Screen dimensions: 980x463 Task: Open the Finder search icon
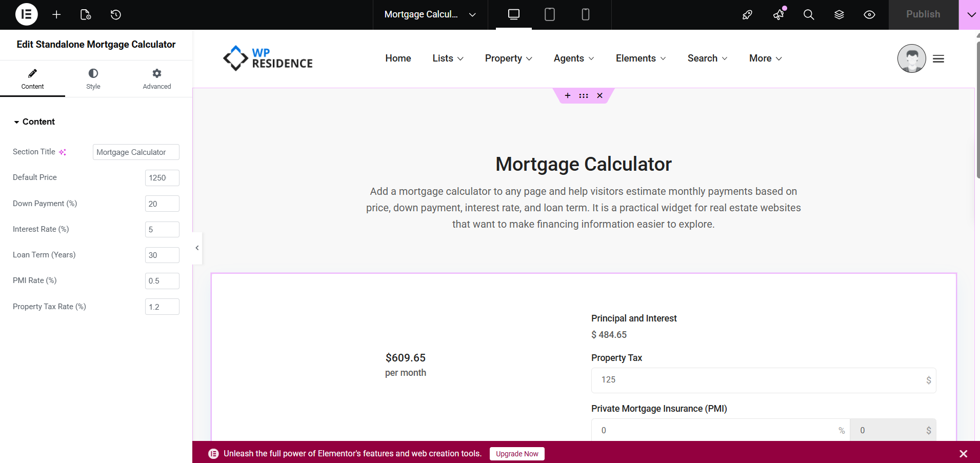[809, 14]
